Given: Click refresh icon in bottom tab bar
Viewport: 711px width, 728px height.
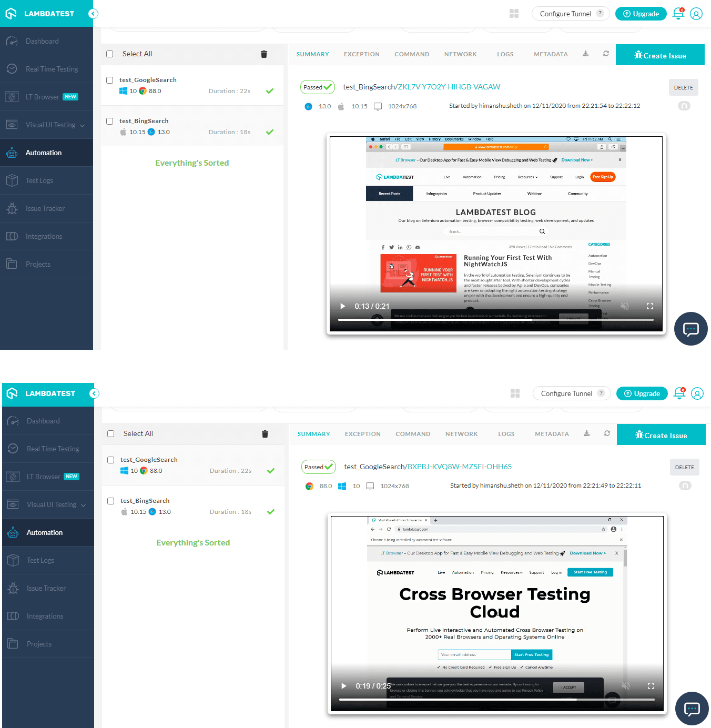Looking at the screenshot, I should (x=607, y=433).
